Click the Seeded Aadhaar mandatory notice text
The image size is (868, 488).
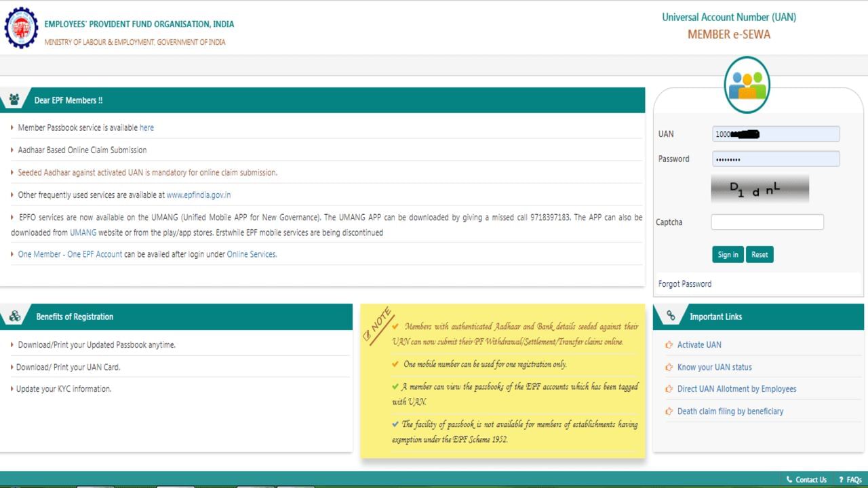(147, 173)
